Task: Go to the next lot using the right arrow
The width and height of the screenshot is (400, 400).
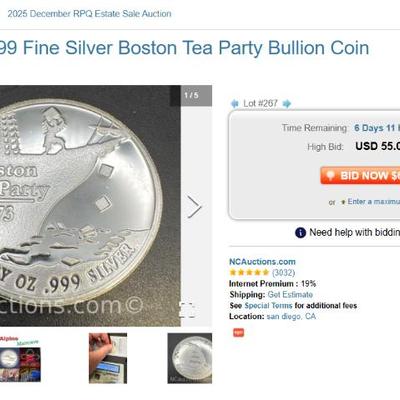Action: point(287,104)
